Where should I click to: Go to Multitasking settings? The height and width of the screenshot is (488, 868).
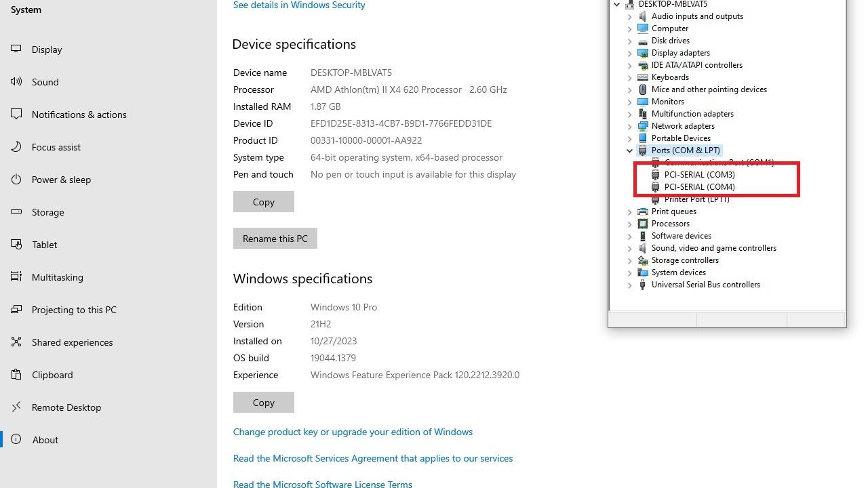coord(57,277)
